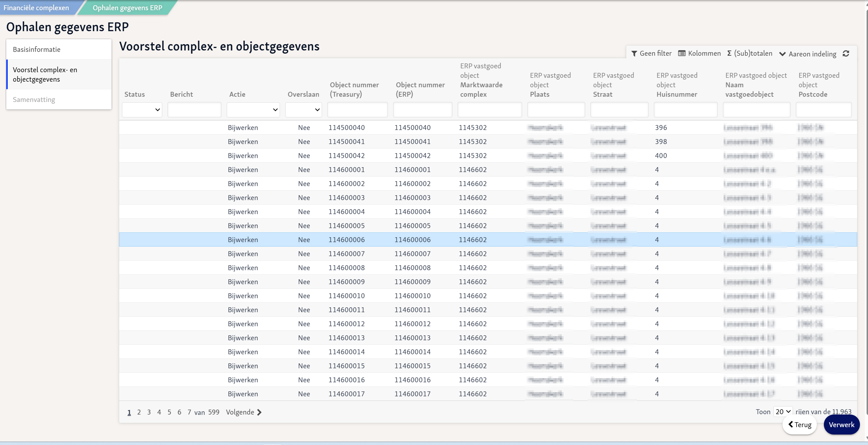Jump to last page 599
The height and width of the screenshot is (445, 868).
[214, 412]
